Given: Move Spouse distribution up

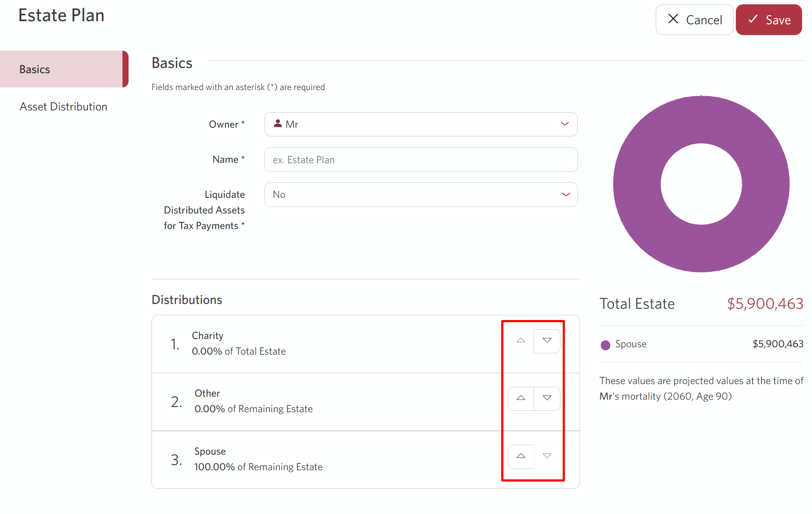Looking at the screenshot, I should [x=521, y=456].
